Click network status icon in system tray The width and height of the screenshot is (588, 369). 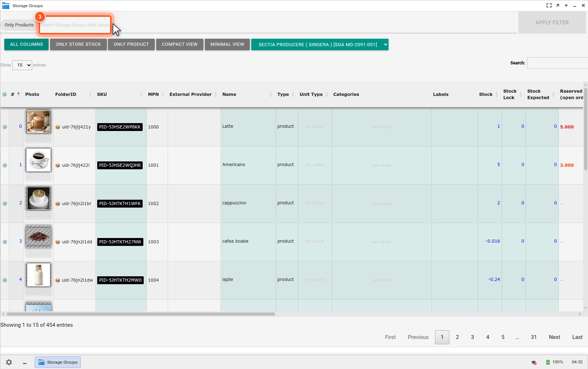coord(534,363)
